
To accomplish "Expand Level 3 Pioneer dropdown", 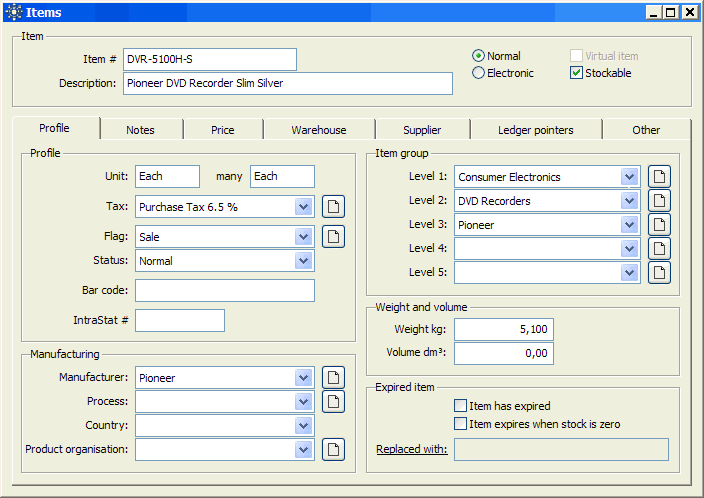I will click(629, 225).
